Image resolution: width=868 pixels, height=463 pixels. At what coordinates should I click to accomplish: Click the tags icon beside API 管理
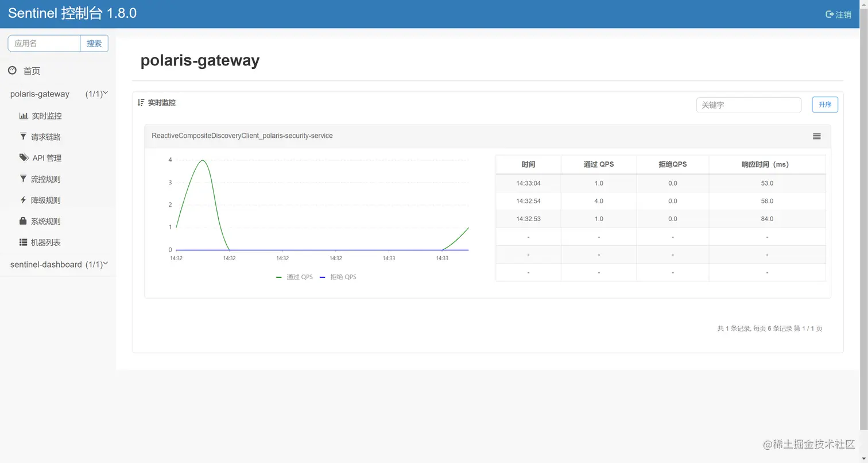24,157
